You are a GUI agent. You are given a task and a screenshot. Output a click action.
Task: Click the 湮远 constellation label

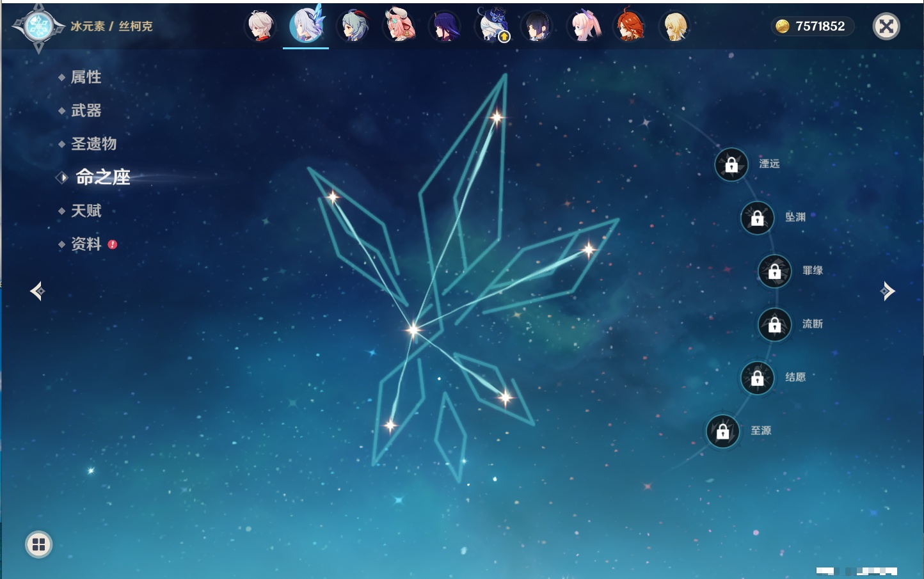pos(769,164)
